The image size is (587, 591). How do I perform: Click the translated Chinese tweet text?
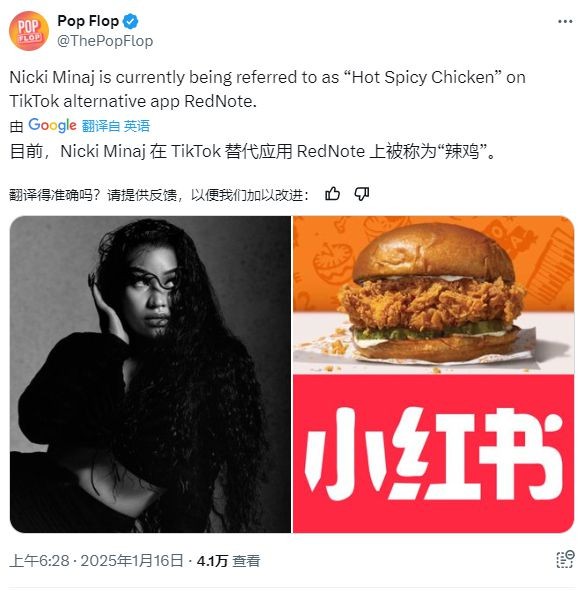253,152
